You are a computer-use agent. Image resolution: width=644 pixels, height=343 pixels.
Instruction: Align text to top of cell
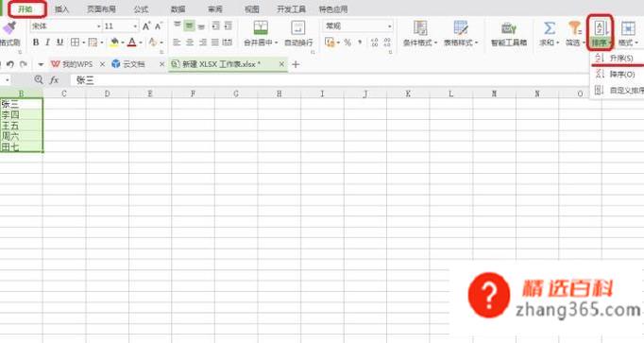tap(177, 26)
